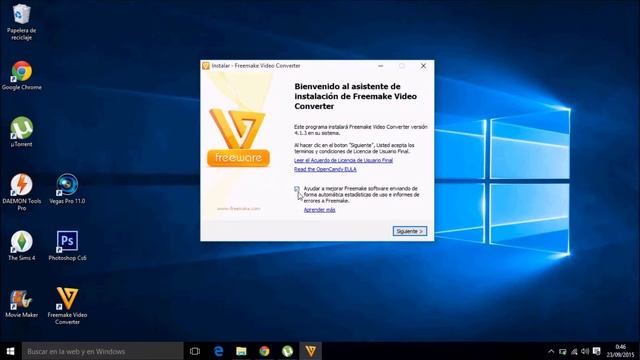Select the DAEMON Tools Pro desktop icon
The width and height of the screenshot is (640, 360).
tap(21, 192)
